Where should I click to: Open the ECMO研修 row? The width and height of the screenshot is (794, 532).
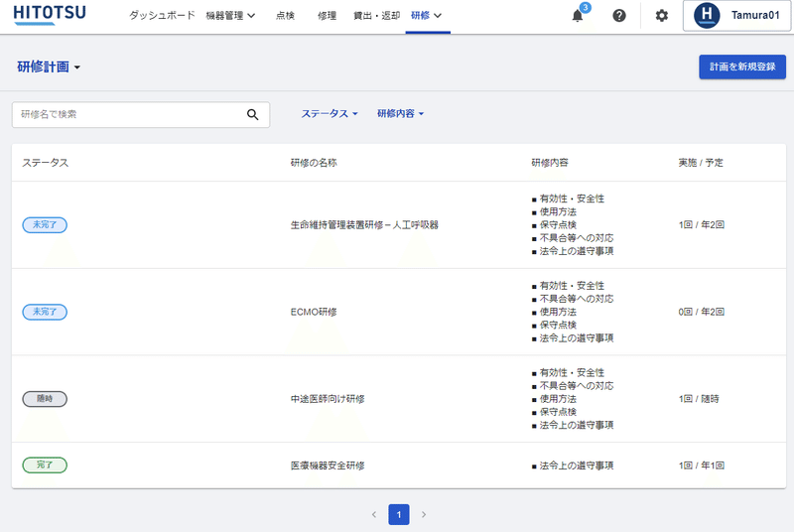click(399, 312)
